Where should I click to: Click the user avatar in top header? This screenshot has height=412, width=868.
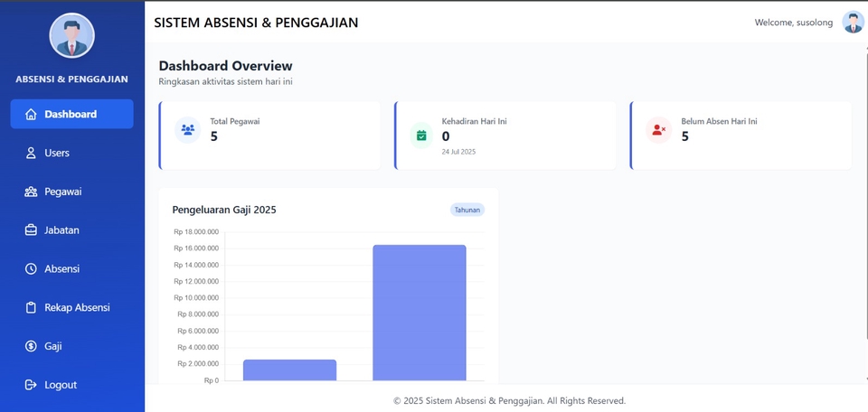click(x=853, y=23)
